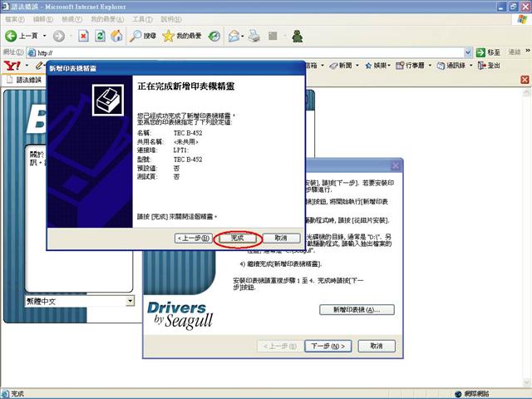Open the 工具(T) menu

[x=142, y=19]
